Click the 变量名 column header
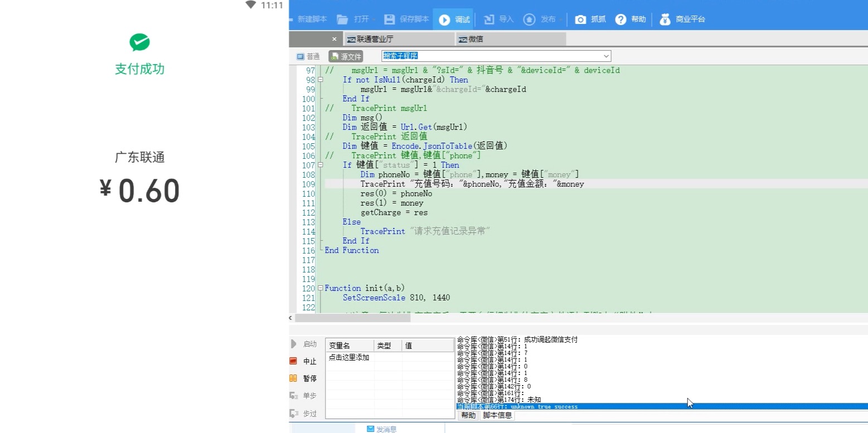Viewport: 868px width, 433px height. [x=350, y=346]
